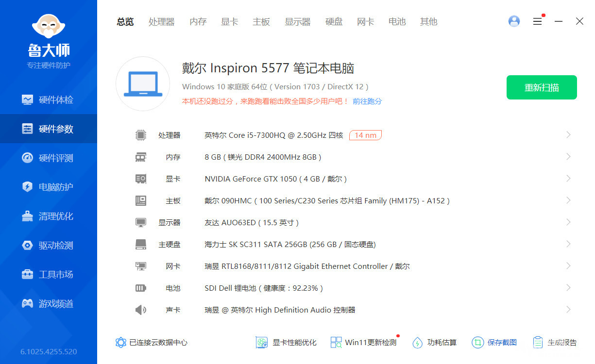Switch to the 硬盘 tab

point(334,21)
